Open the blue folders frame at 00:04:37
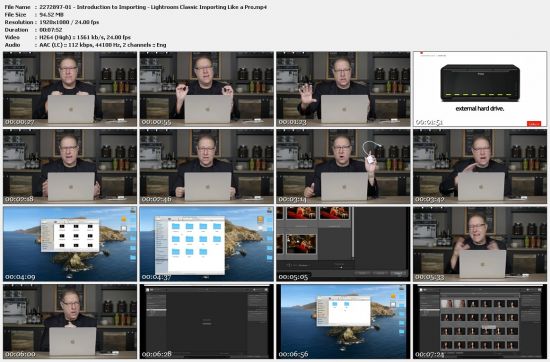The width and height of the screenshot is (550, 362). 207,244
